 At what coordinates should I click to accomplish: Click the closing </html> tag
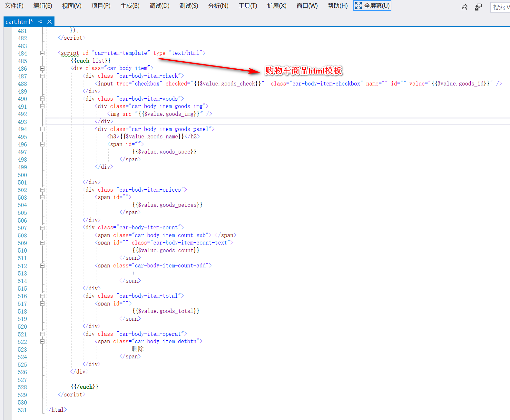(x=56, y=410)
